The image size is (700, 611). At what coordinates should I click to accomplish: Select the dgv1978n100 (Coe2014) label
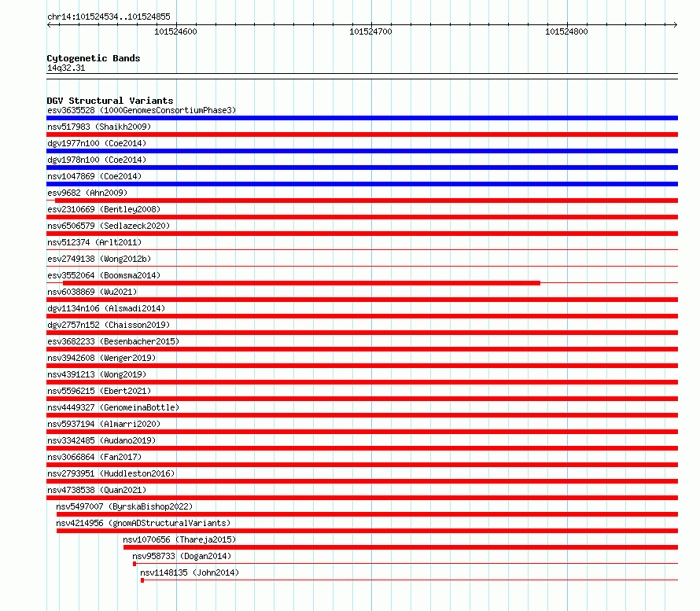tap(97, 160)
